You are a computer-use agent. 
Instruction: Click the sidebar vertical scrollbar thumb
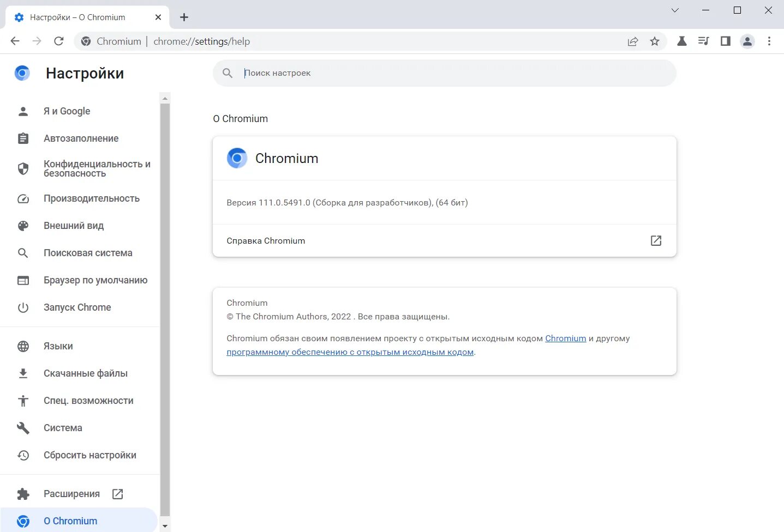tap(165, 309)
